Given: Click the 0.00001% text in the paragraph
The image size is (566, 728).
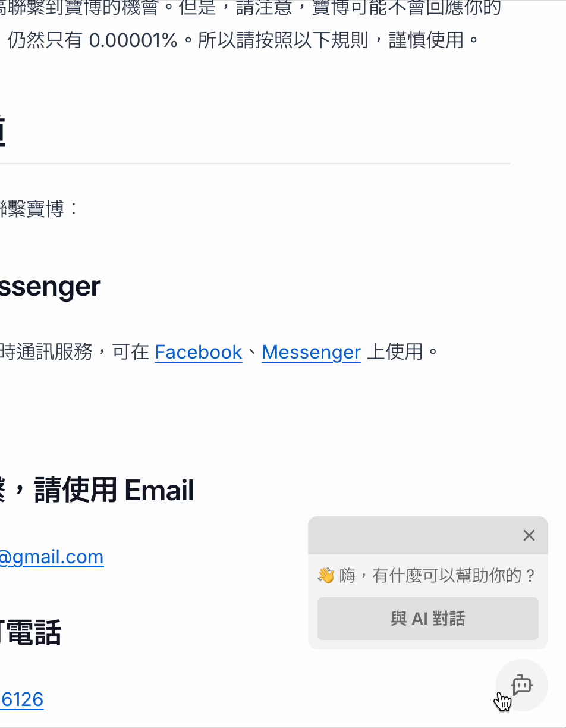Looking at the screenshot, I should [133, 40].
